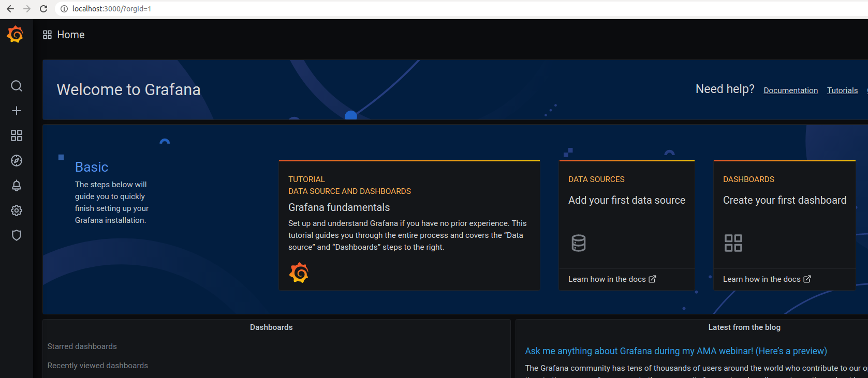Open the Configuration gear icon

pos(17,210)
